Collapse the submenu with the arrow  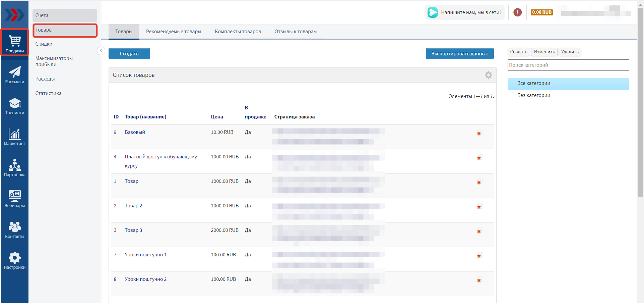point(101,51)
